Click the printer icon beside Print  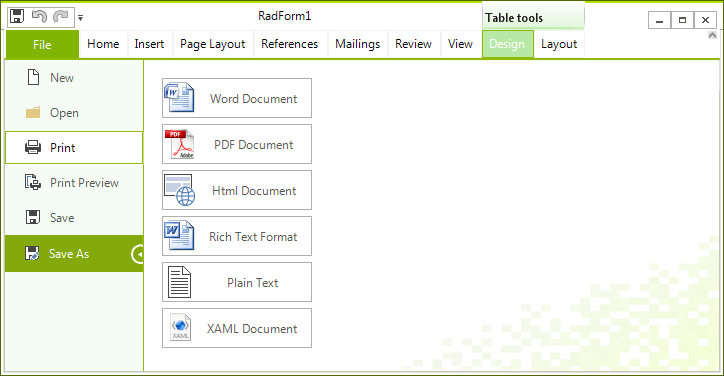(33, 147)
